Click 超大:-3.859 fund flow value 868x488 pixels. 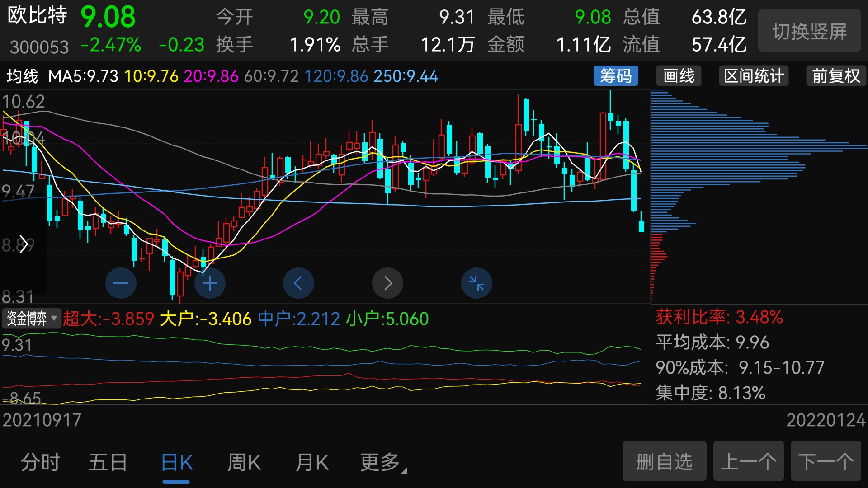[x=108, y=319]
